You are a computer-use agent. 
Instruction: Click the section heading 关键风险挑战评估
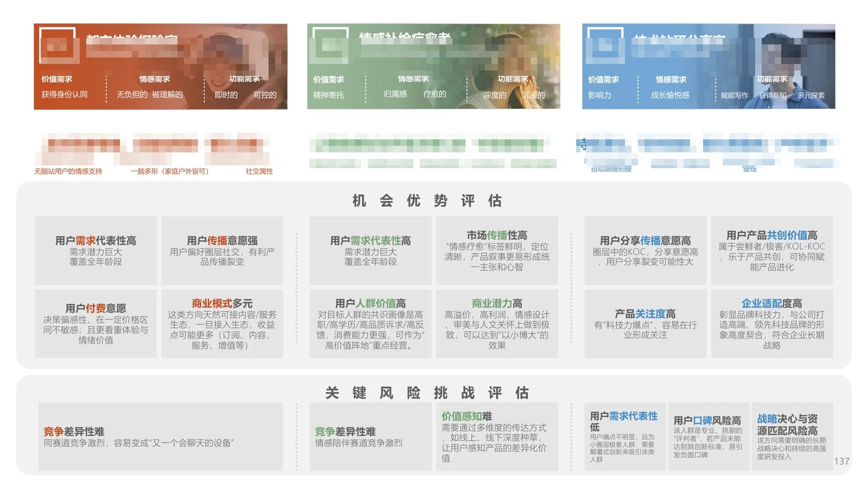point(427,393)
